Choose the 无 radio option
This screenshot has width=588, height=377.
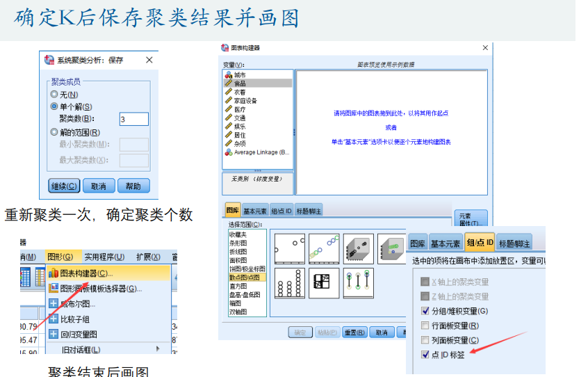(54, 94)
